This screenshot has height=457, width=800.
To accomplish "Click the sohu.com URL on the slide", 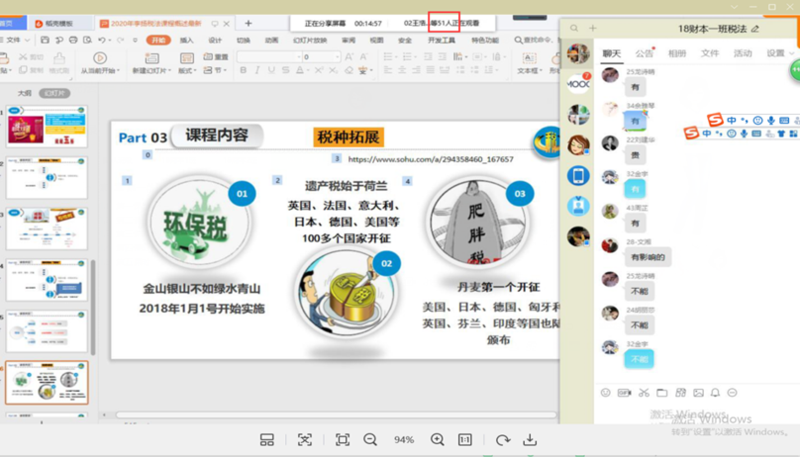I will (431, 159).
